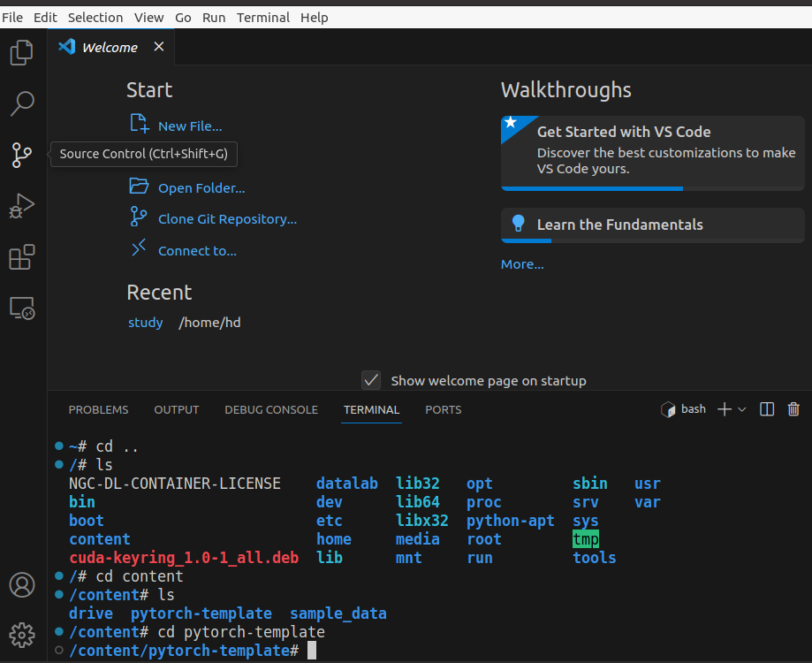Open the Edit menu

coord(45,18)
